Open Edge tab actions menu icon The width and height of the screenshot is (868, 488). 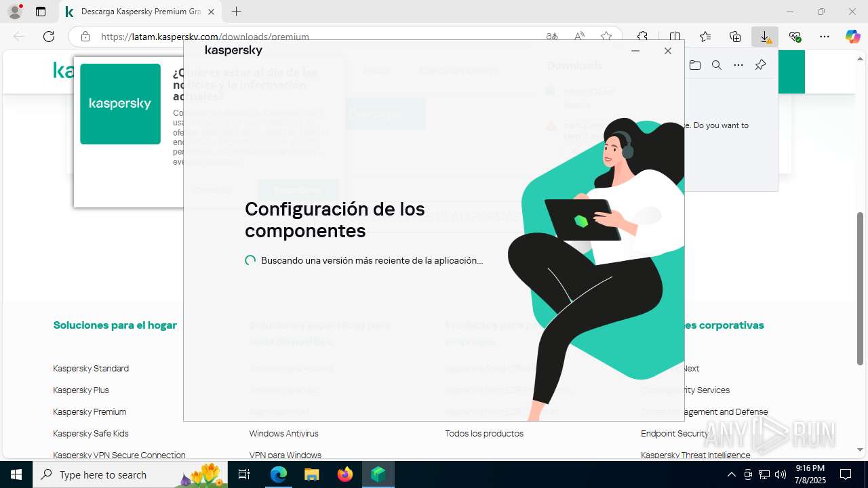[41, 12]
